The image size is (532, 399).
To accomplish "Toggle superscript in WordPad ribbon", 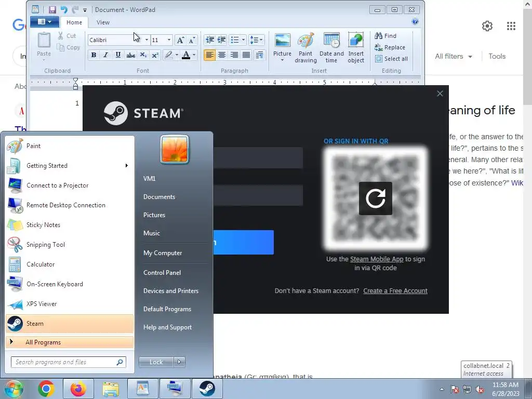I will click(155, 55).
